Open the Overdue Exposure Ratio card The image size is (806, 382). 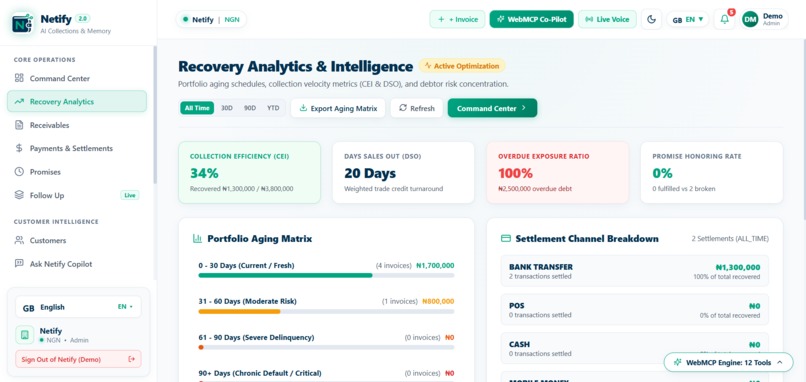[557, 172]
